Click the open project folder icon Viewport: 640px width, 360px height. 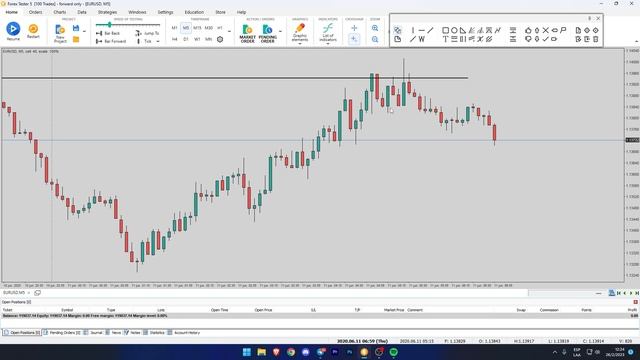point(76,39)
